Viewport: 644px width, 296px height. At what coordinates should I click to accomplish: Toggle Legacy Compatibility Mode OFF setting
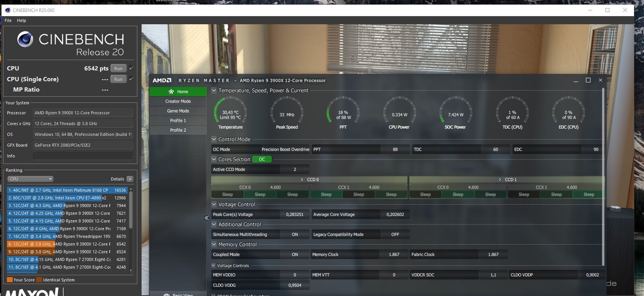coord(395,234)
